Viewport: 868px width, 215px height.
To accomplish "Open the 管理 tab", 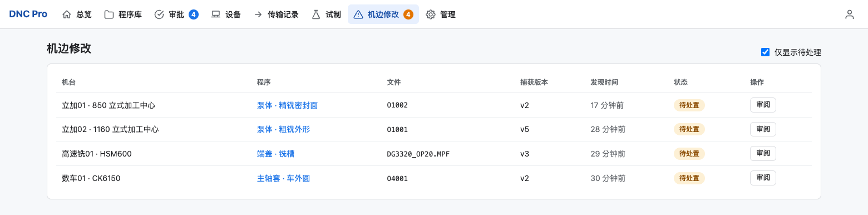I will click(x=441, y=14).
